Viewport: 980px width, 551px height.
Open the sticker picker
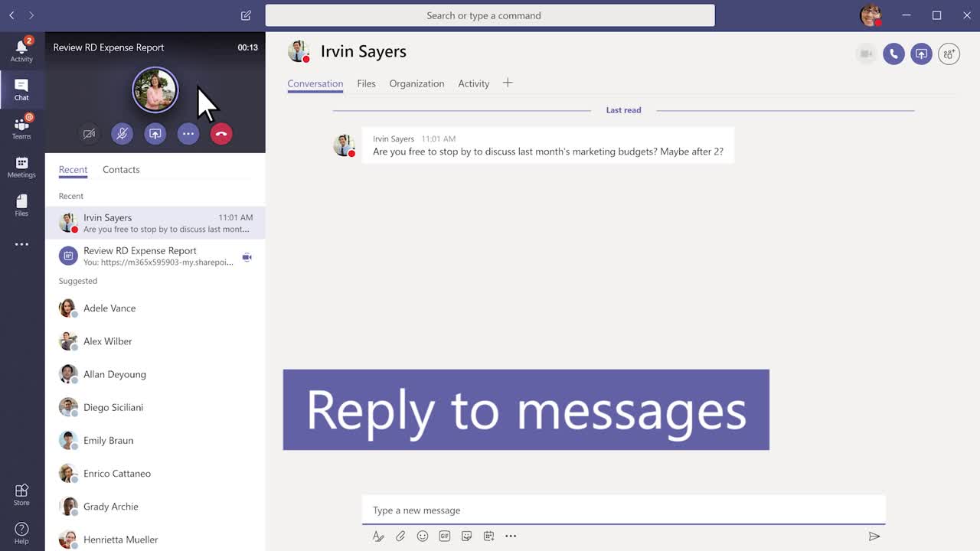pos(466,536)
